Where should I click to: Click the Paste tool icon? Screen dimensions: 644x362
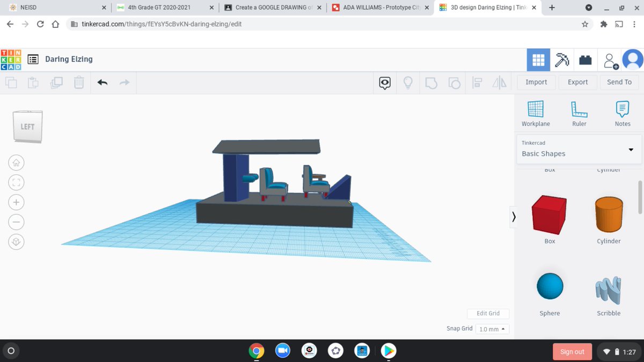coord(33,83)
